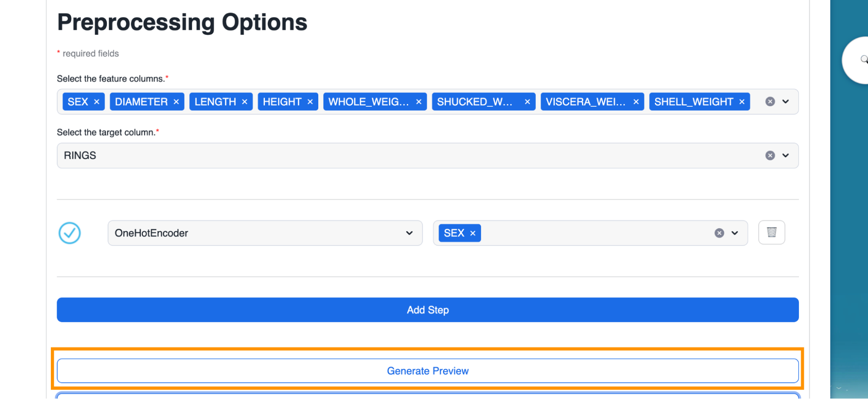Click the Add Step button

click(428, 310)
